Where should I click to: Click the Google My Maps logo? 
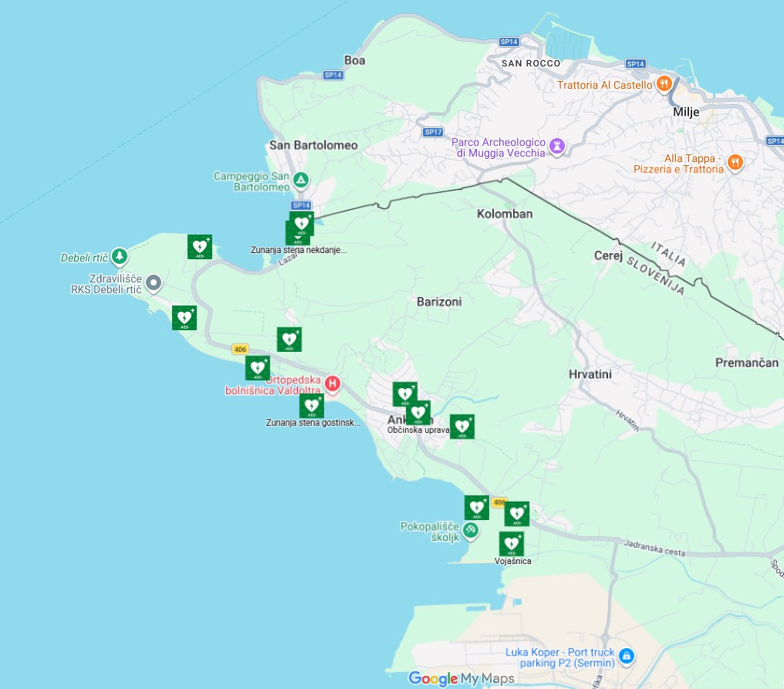coord(461,678)
